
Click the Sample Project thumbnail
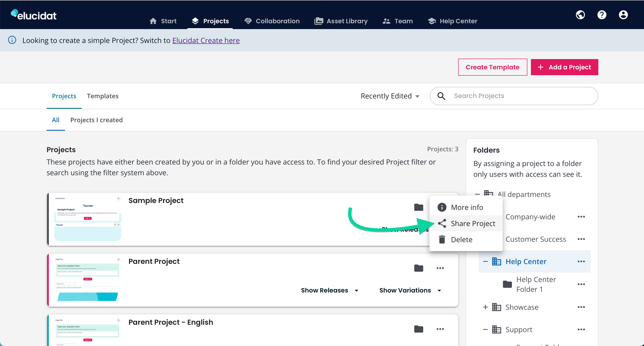[88, 219]
